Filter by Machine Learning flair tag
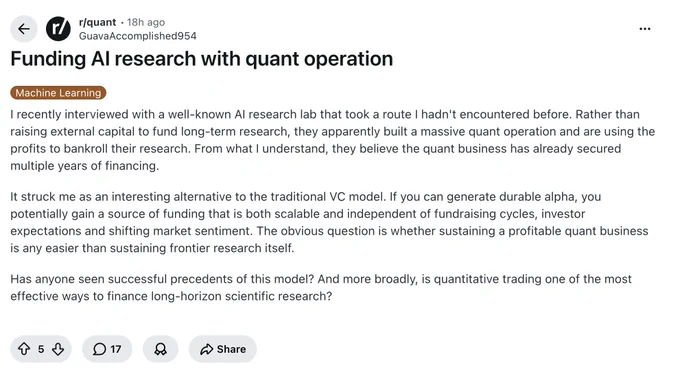 [58, 93]
